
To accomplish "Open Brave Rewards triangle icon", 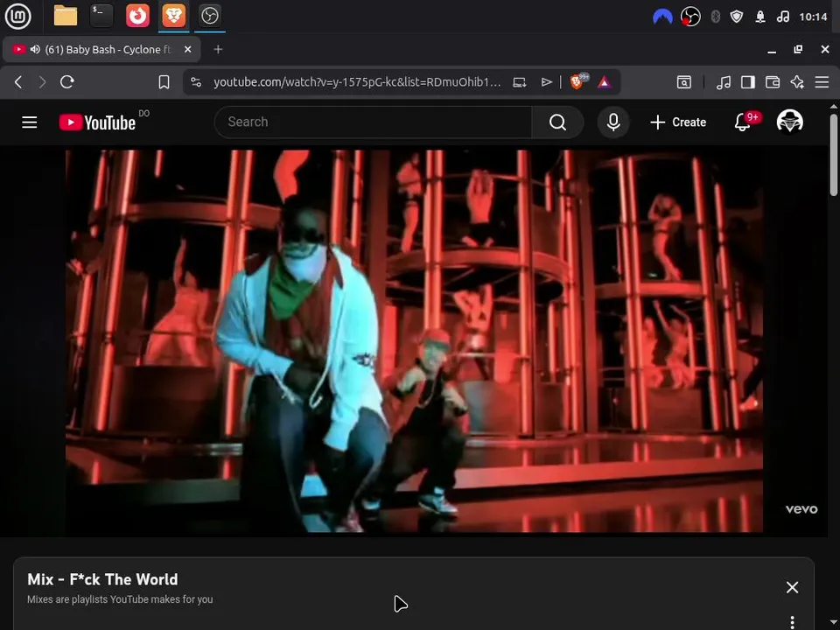I will click(605, 82).
